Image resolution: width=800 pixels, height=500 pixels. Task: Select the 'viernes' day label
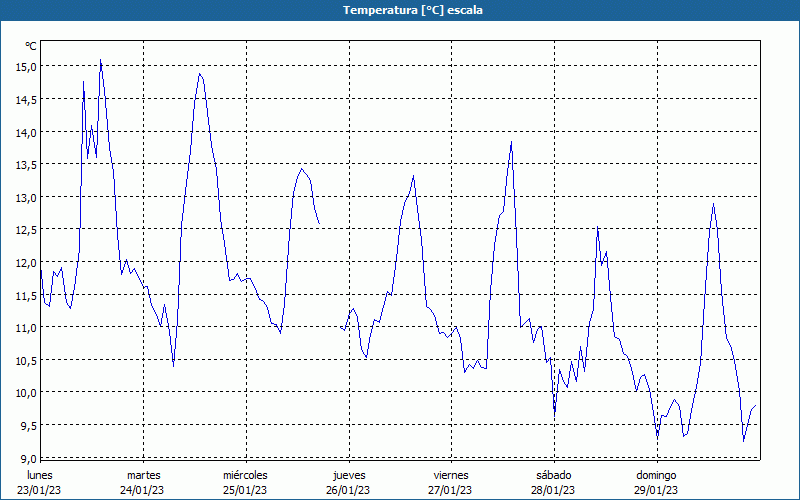tap(451, 475)
